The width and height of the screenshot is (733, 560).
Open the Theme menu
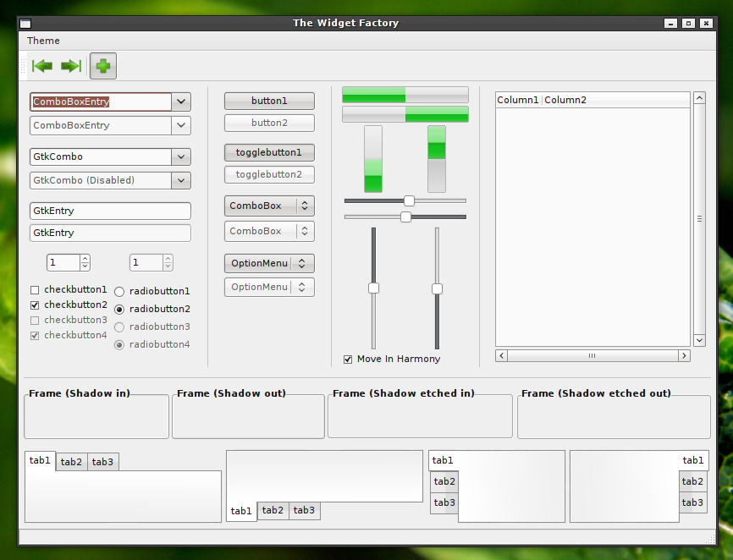[x=43, y=41]
